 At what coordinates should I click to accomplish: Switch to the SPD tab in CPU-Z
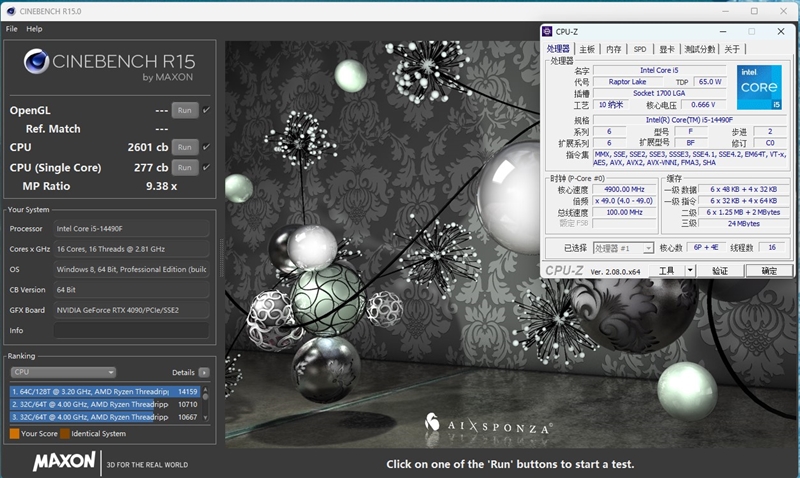640,49
